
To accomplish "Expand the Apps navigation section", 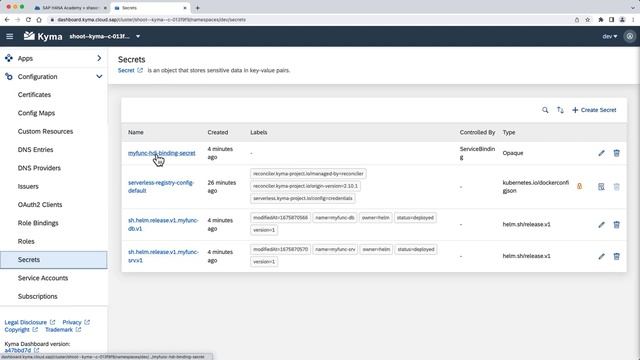I will [x=99, y=58].
